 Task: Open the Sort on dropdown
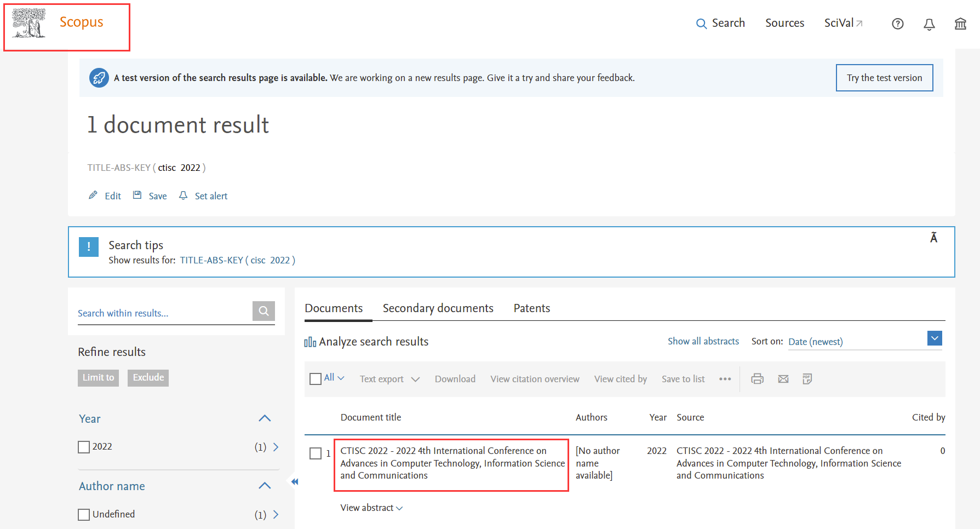click(935, 338)
